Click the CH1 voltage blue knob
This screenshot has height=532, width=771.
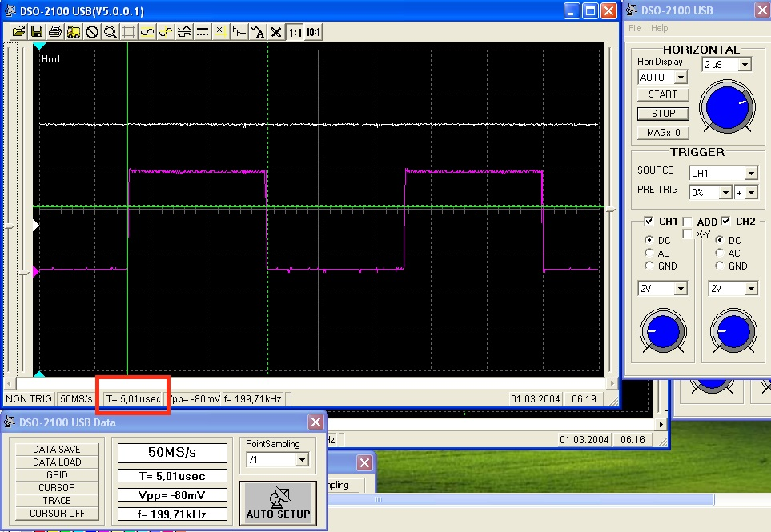[663, 331]
